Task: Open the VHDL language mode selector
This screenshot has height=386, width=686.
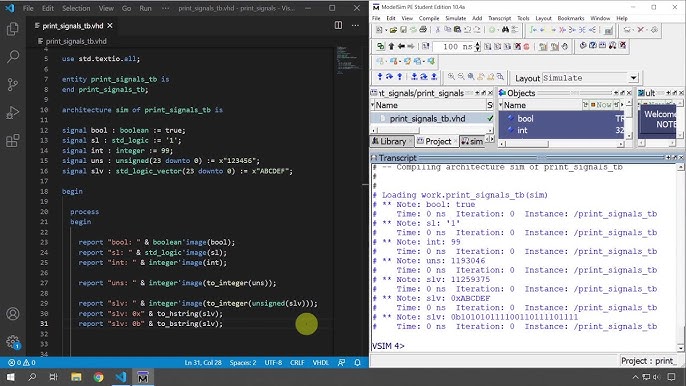Action: [x=320, y=362]
